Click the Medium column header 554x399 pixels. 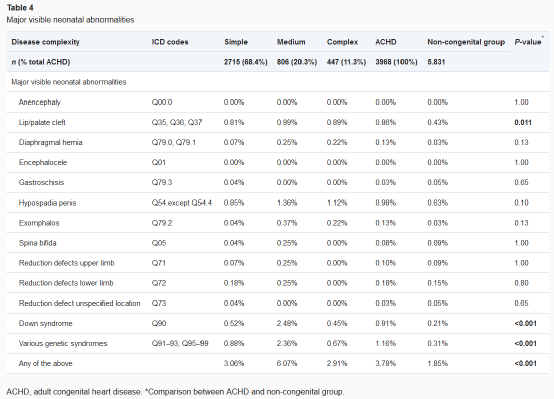click(x=291, y=42)
